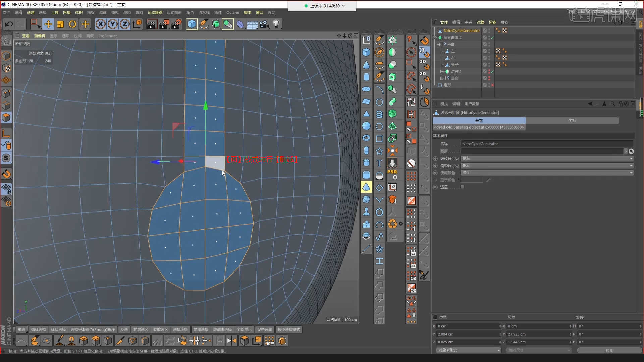The height and width of the screenshot is (362, 644).
Task: Click the knife tool icon
Action: (120, 341)
